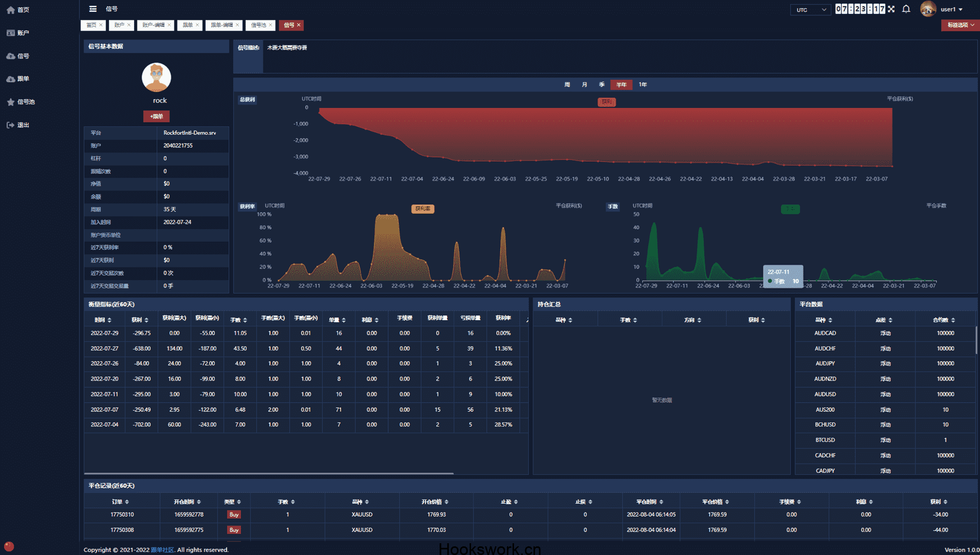Open 信号 signals in the sidebar
Image resolution: width=980 pixels, height=555 pixels.
(x=18, y=56)
